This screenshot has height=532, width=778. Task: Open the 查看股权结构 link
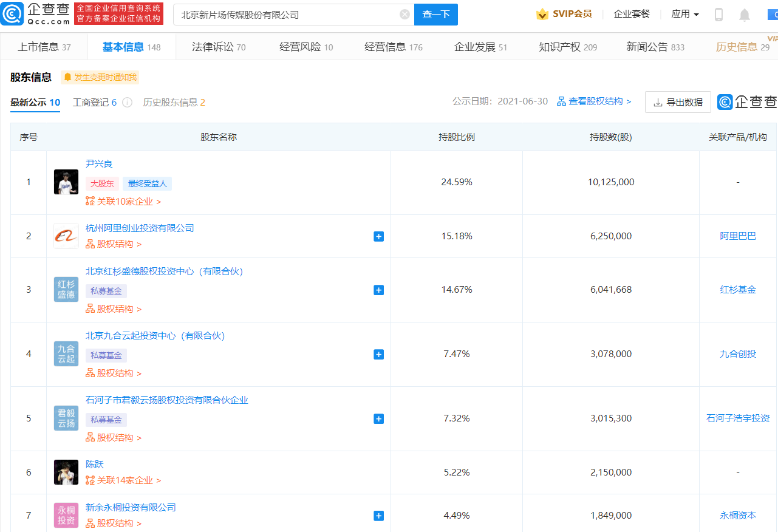click(594, 101)
